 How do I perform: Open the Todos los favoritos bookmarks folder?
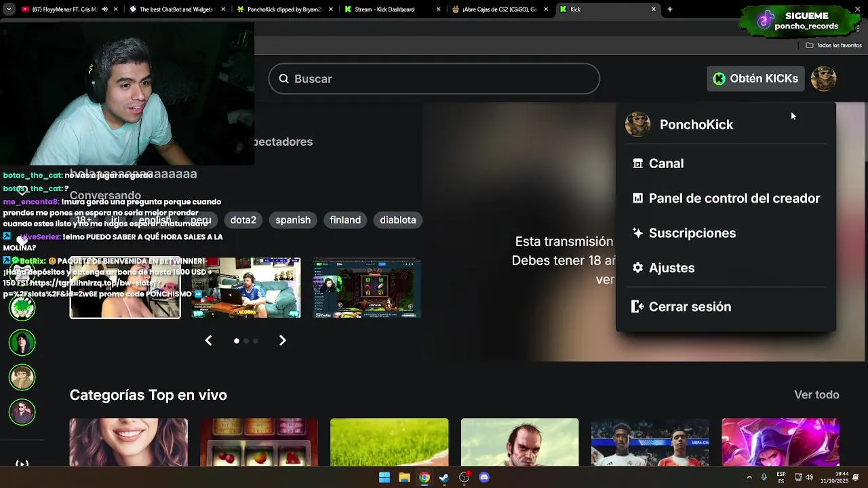(x=833, y=45)
